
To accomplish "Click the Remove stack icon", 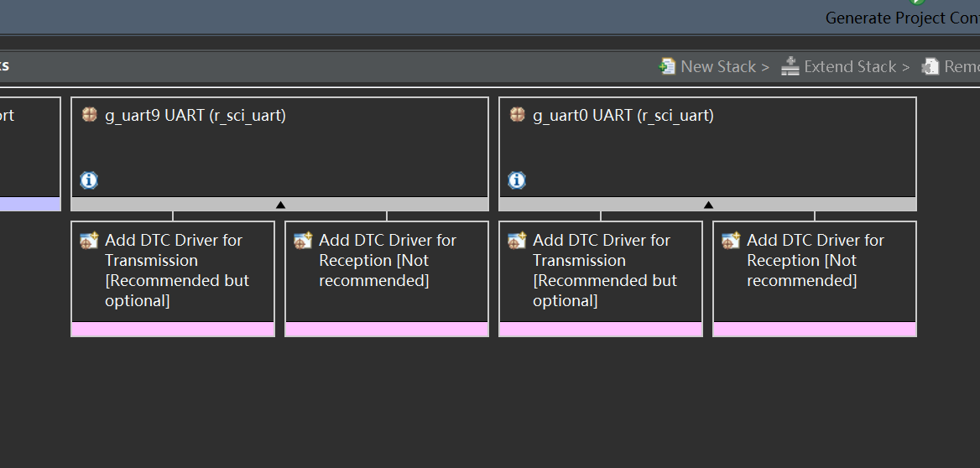I will (930, 66).
